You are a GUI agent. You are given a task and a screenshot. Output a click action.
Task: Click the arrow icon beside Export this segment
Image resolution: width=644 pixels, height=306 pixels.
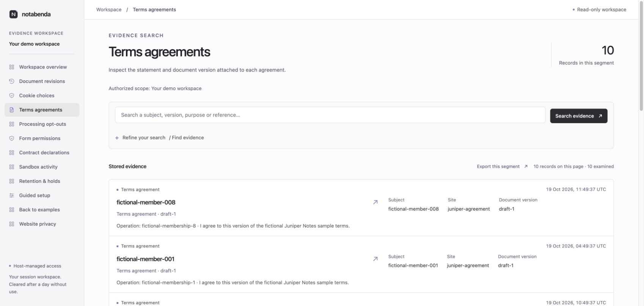[x=526, y=167]
